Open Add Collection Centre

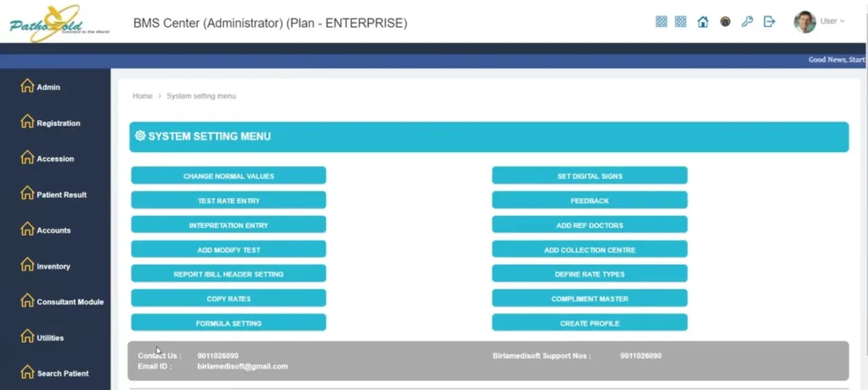click(x=590, y=249)
